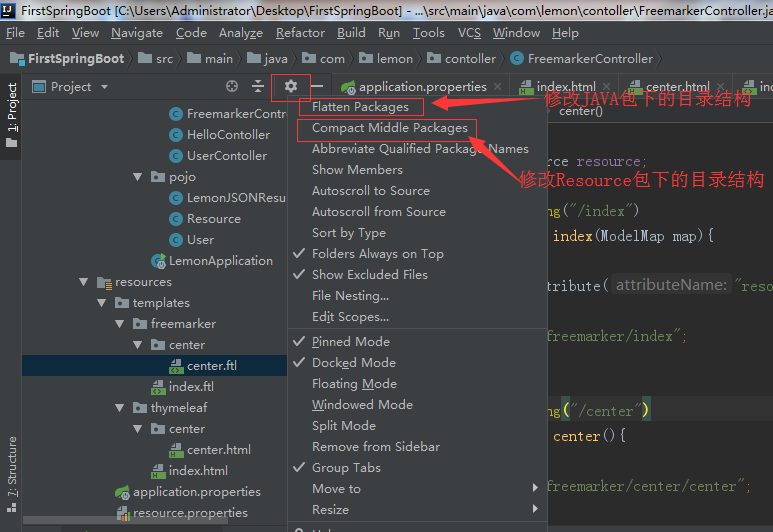The image size is (773, 532).
Task: Click the index.ftl file icon
Action: pos(158,387)
